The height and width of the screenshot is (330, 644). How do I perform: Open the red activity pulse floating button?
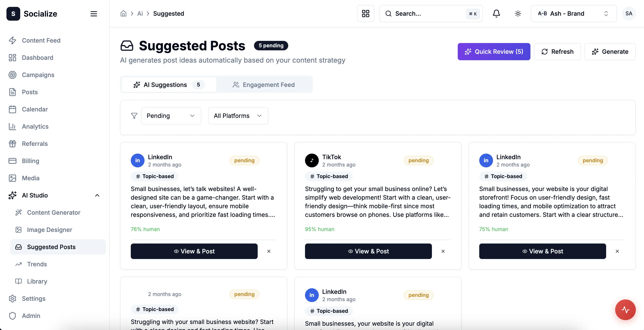(625, 310)
